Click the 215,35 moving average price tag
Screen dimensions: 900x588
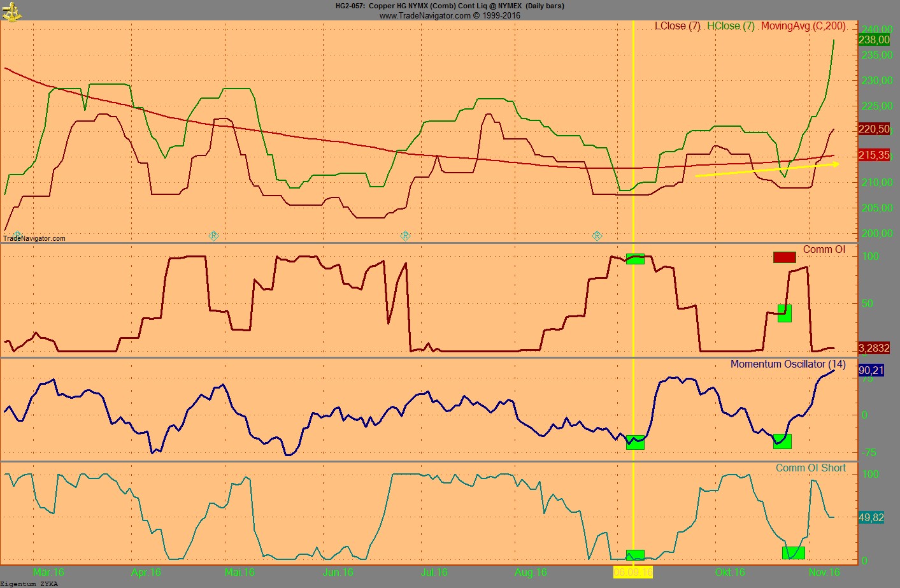[874, 155]
